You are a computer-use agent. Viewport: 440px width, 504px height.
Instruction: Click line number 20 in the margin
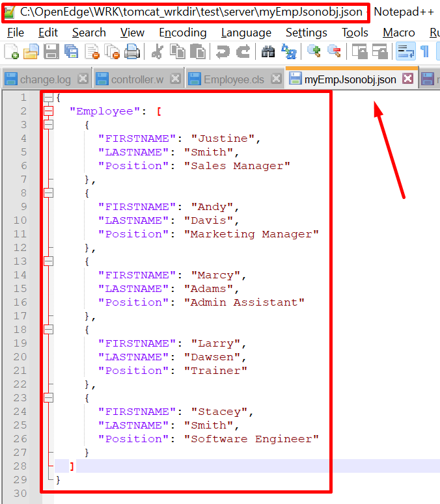[21, 357]
